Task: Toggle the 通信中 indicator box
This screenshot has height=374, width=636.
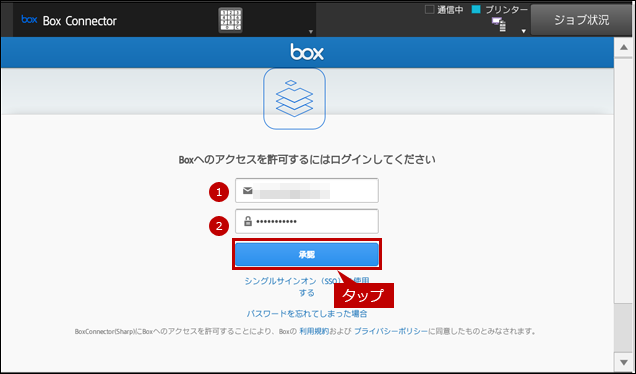Action: point(429,10)
